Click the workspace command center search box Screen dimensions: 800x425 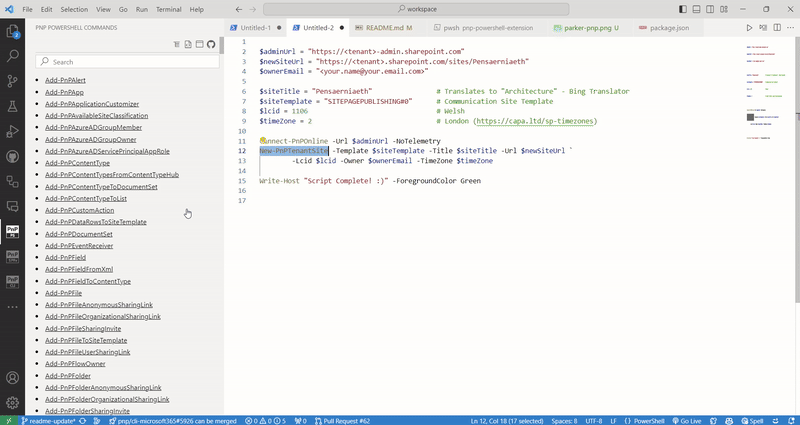point(416,9)
